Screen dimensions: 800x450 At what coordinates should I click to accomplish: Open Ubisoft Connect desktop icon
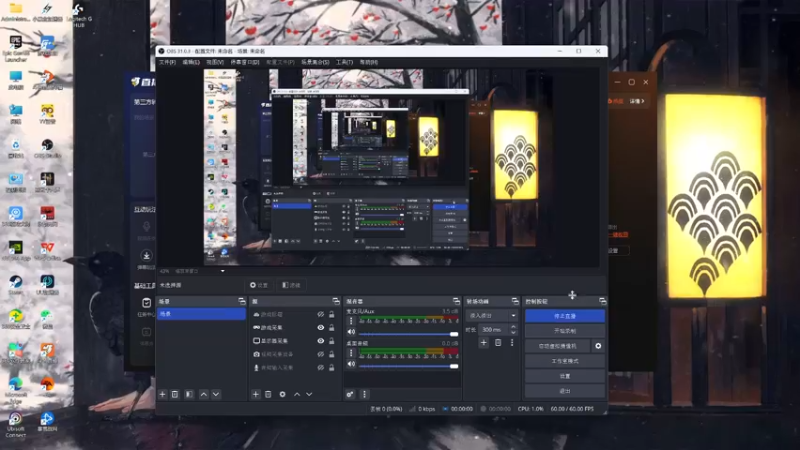(x=15, y=424)
